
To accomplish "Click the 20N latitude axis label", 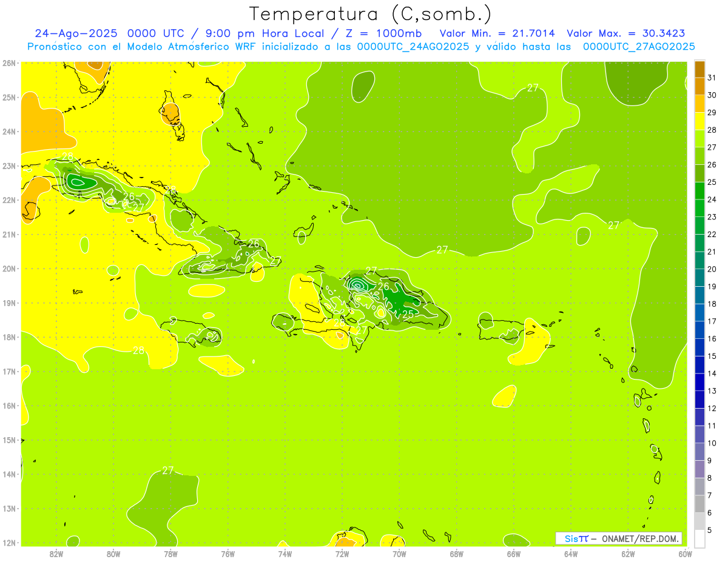I will click(9, 269).
